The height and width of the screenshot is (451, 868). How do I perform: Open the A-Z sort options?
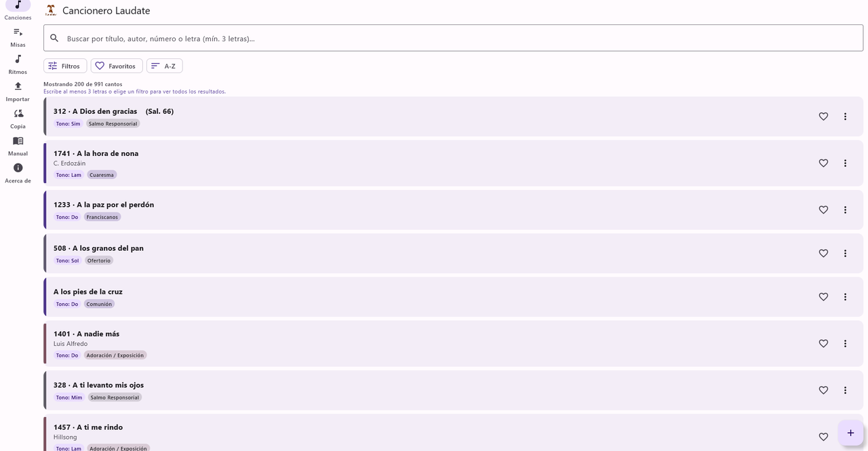coord(164,66)
